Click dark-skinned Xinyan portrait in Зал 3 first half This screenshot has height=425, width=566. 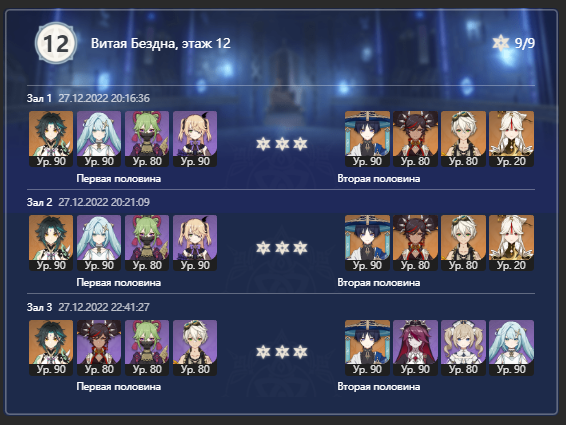point(99,347)
